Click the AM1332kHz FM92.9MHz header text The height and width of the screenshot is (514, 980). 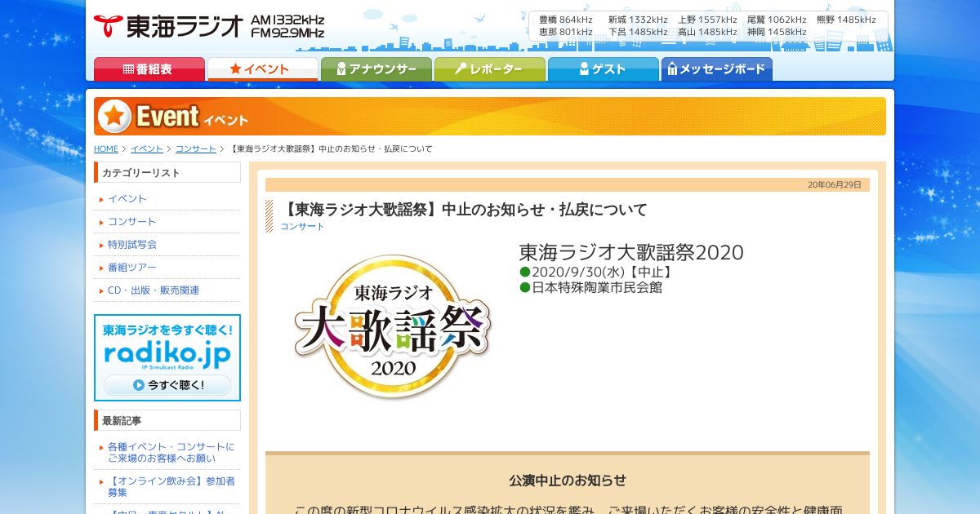[287, 26]
